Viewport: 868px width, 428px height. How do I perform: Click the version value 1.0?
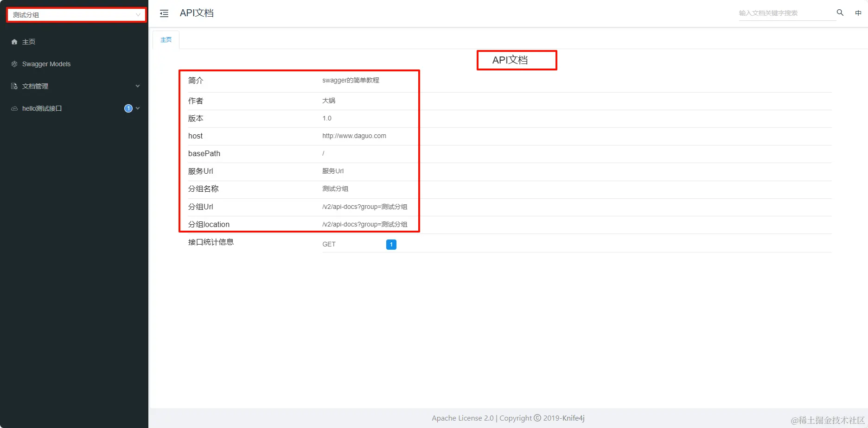[x=327, y=118]
